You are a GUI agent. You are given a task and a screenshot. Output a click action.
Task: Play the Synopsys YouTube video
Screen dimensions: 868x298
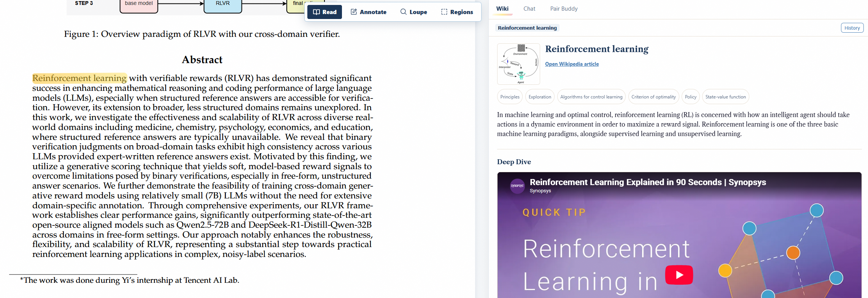[679, 275]
